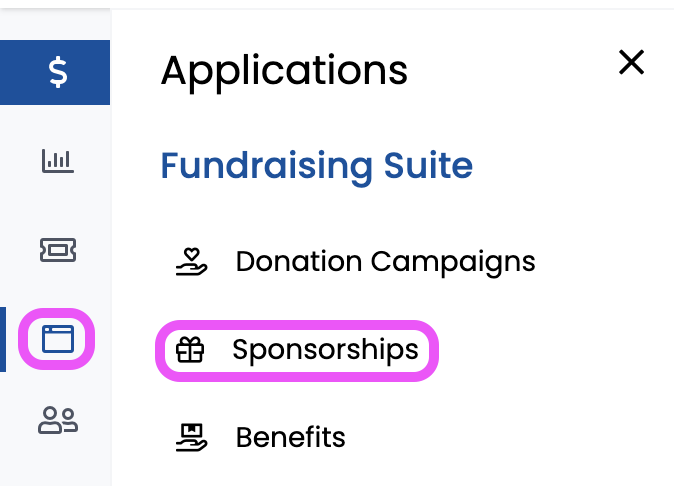Screen dimensions: 674x486
Task: Open the bar chart reports icon
Action: coord(58,161)
